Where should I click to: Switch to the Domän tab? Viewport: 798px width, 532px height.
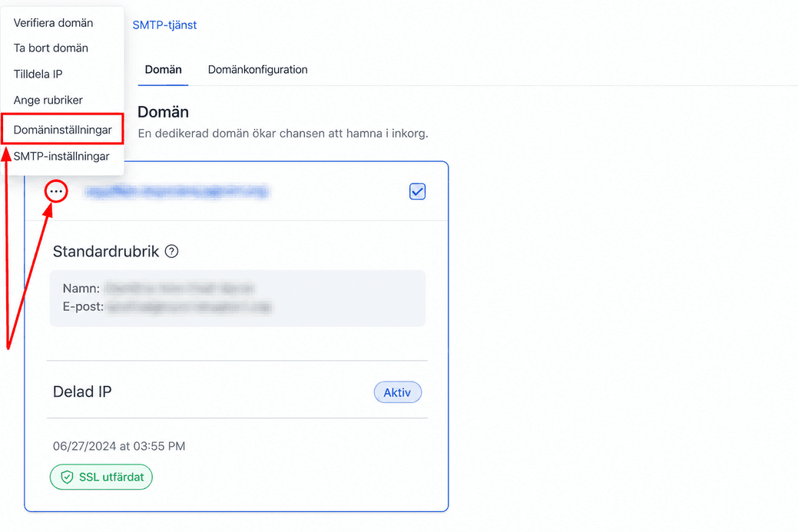point(163,70)
